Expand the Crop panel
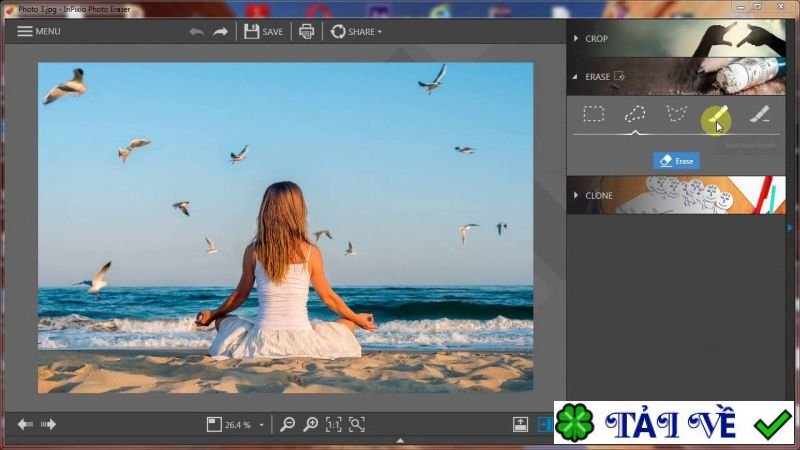800x450 pixels. click(596, 39)
